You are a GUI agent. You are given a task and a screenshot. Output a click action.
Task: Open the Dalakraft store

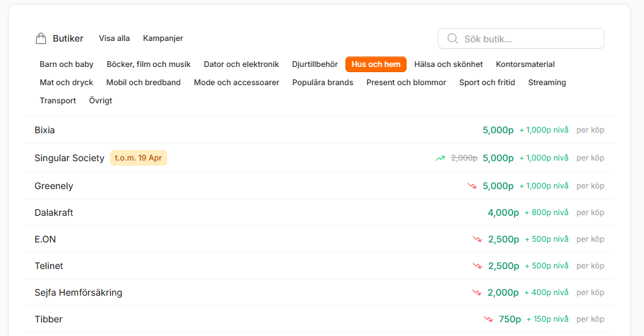click(x=319, y=213)
